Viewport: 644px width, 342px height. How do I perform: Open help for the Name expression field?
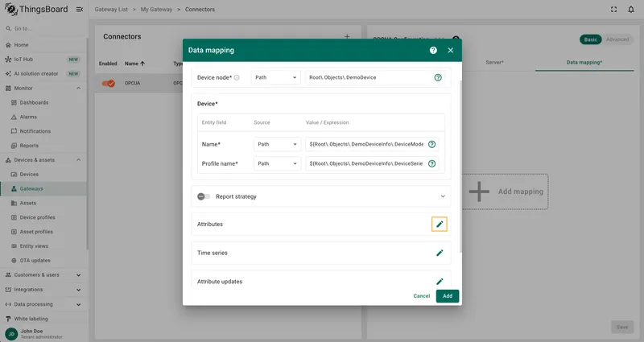[431, 144]
